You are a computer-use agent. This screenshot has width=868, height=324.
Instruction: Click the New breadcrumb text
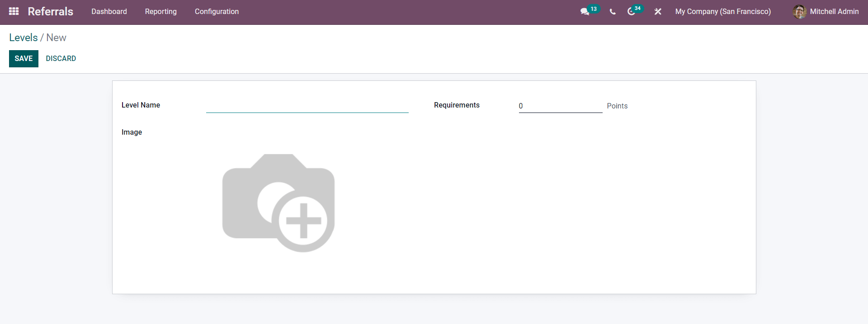[56, 38]
